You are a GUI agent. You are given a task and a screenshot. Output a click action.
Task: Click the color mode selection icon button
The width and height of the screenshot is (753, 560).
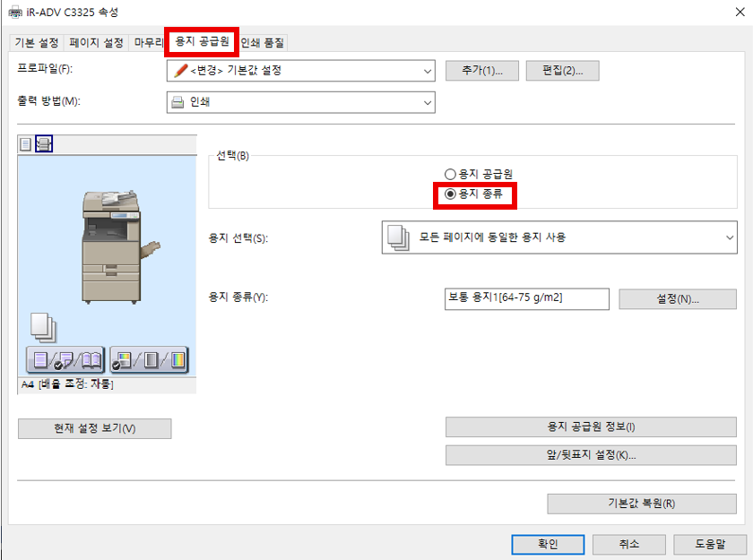click(x=149, y=359)
